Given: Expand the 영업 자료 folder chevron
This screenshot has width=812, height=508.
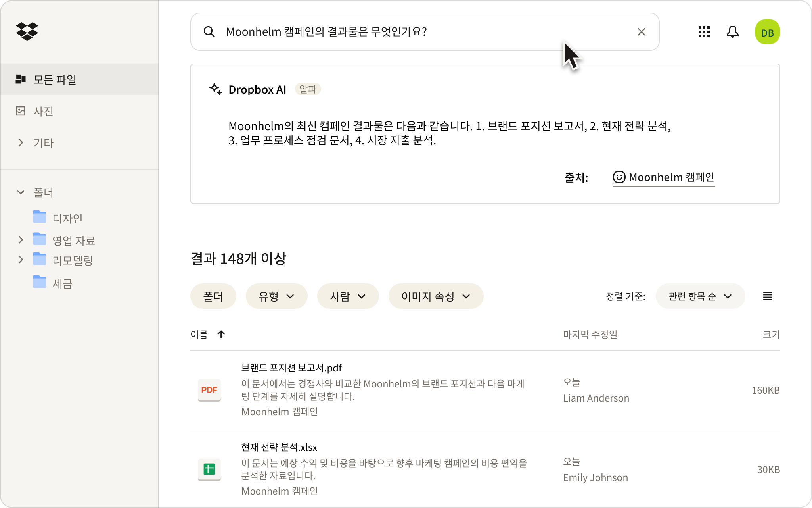Looking at the screenshot, I should (21, 240).
